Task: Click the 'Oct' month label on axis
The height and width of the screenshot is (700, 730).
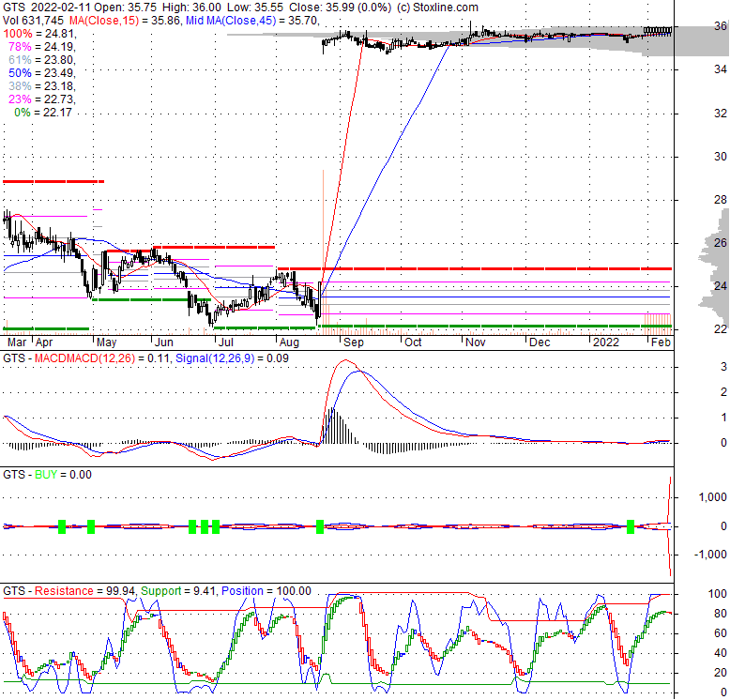Action: click(413, 342)
